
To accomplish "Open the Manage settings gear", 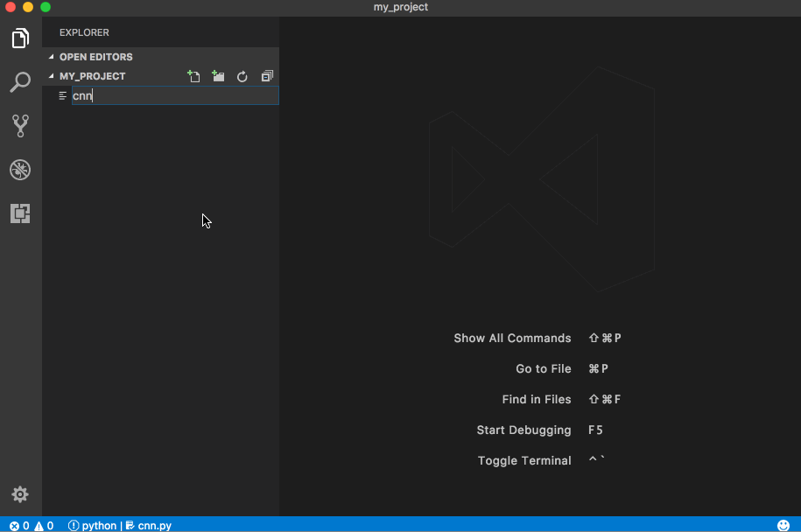I will tap(20, 494).
